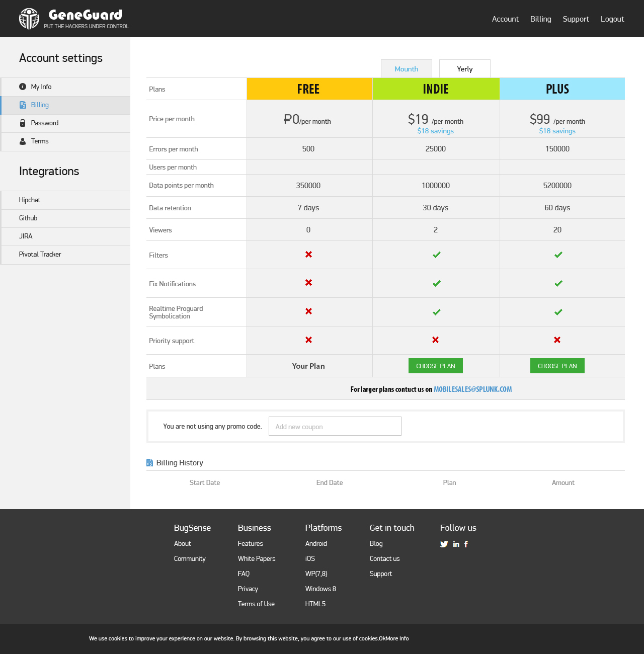Open the Features footer link
The height and width of the screenshot is (654, 644).
250,544
